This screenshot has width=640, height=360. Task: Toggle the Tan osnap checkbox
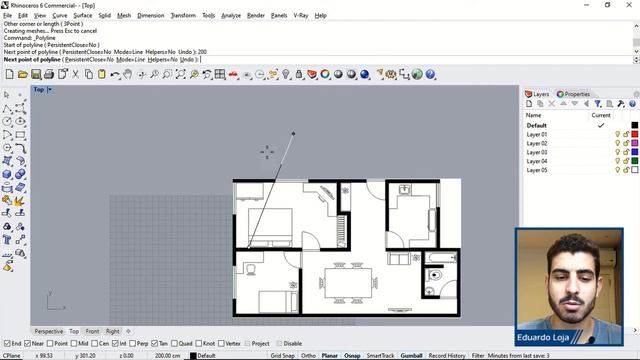pos(154,344)
